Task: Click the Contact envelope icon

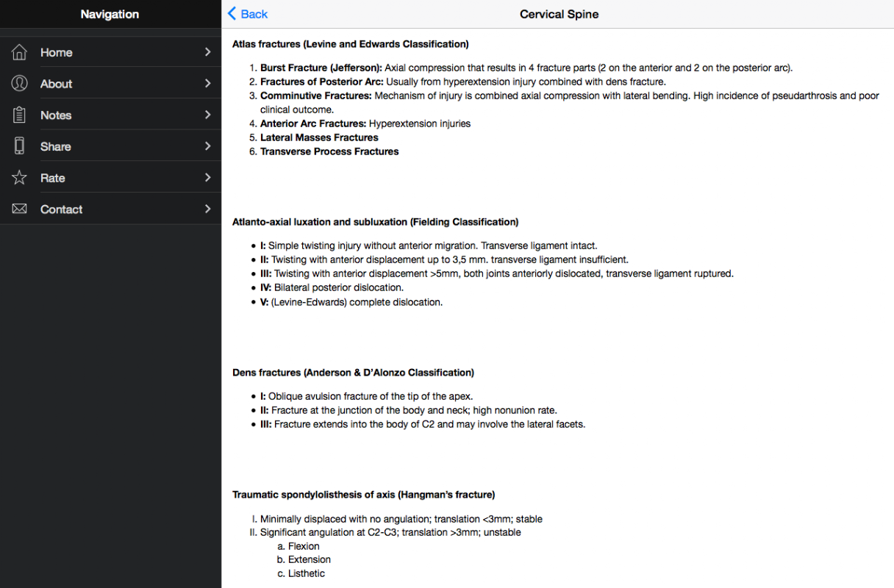Action: 20,209
